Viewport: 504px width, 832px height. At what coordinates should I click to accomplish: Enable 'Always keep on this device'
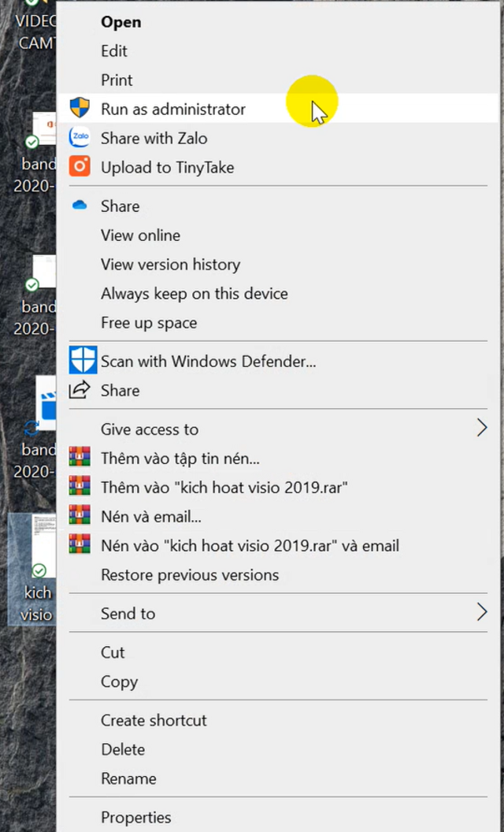[x=194, y=293]
